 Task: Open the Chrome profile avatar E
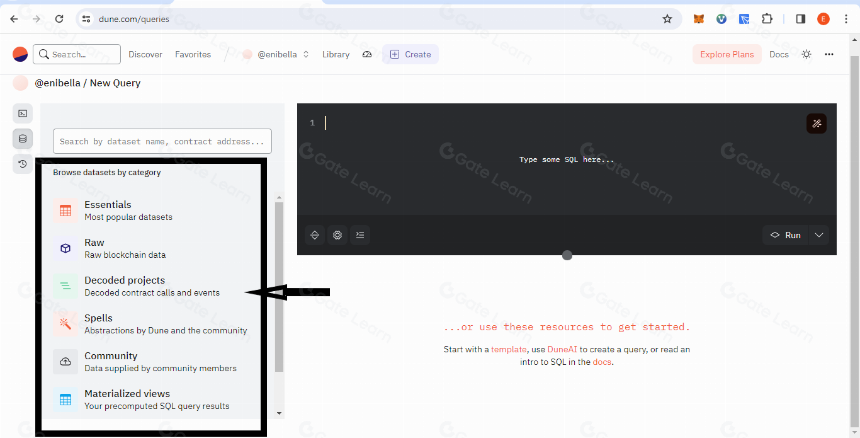[x=823, y=19]
